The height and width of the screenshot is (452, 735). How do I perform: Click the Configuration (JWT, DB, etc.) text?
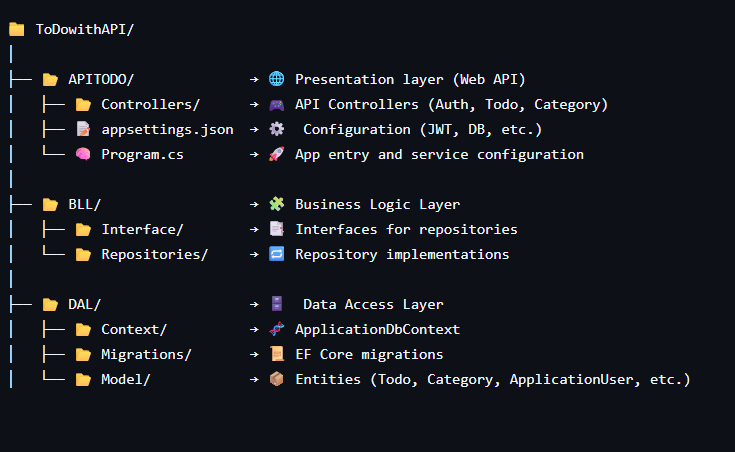[x=423, y=129]
